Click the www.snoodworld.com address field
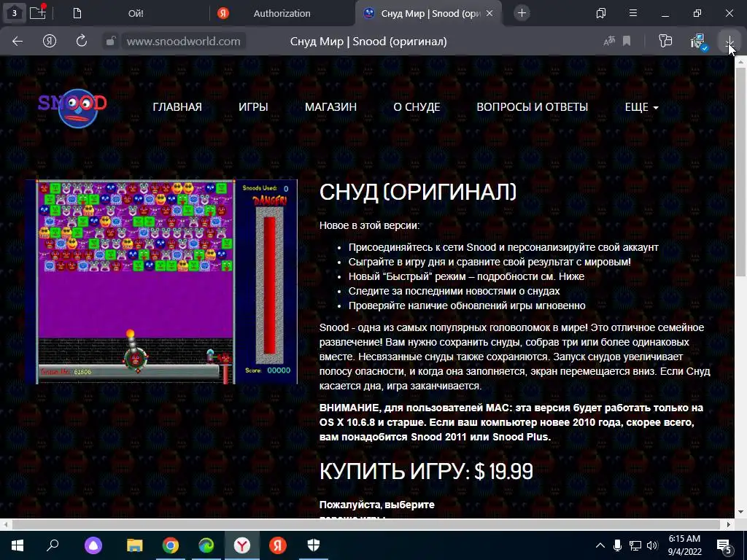The image size is (747, 560). [183, 42]
